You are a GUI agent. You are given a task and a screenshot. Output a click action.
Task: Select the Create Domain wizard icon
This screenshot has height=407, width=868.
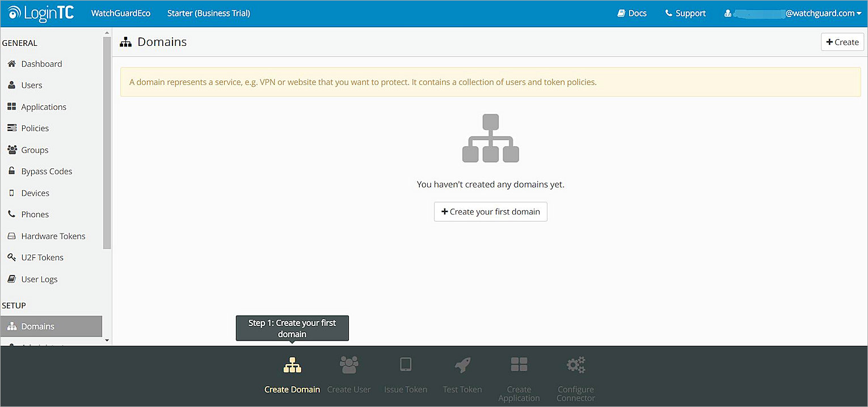292,365
